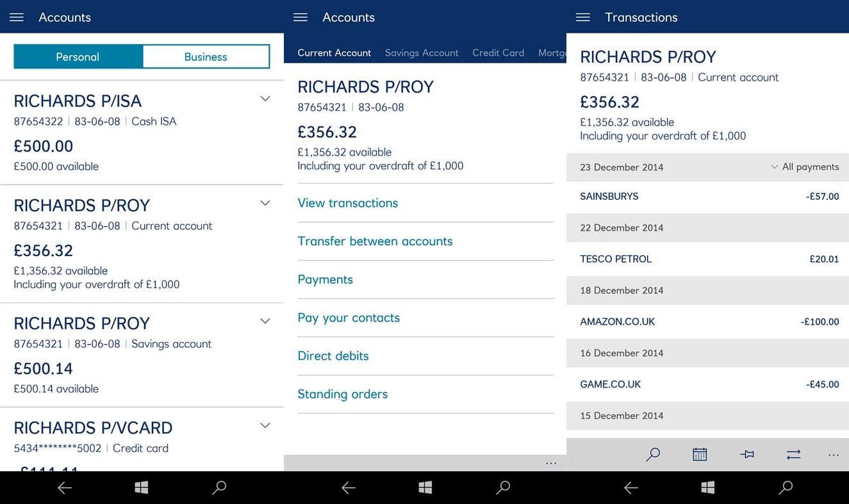This screenshot has width=849, height=504.
Task: Tap search key on the left phone
Action: tap(219, 488)
